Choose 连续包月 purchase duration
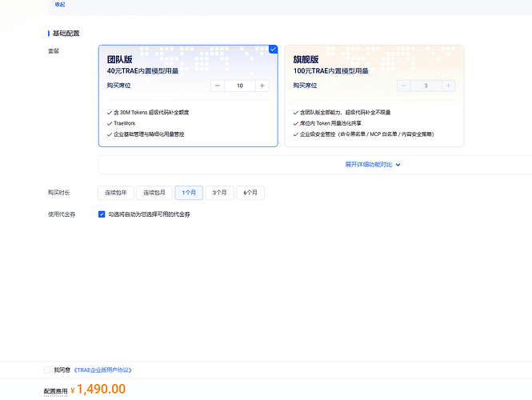This screenshot has height=400, width=532. pos(154,193)
